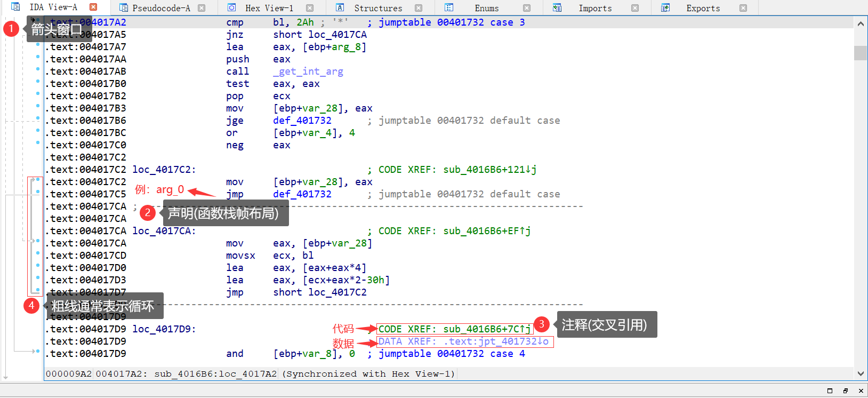Image resolution: width=868 pixels, height=398 pixels.
Task: Toggle breakpoint dot at address 004017A7
Action: tap(38, 45)
